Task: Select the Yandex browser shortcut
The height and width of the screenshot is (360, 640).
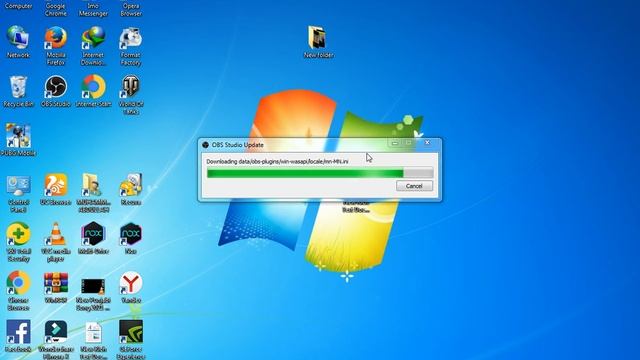Action: coord(131,288)
